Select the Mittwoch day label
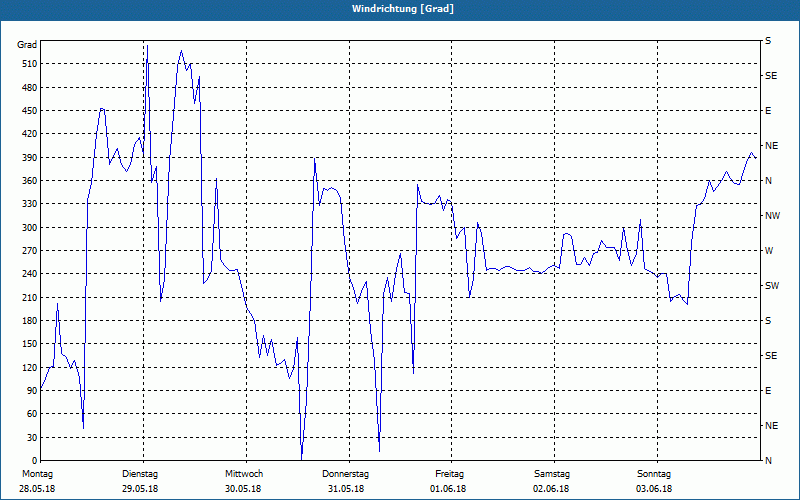 (244, 474)
